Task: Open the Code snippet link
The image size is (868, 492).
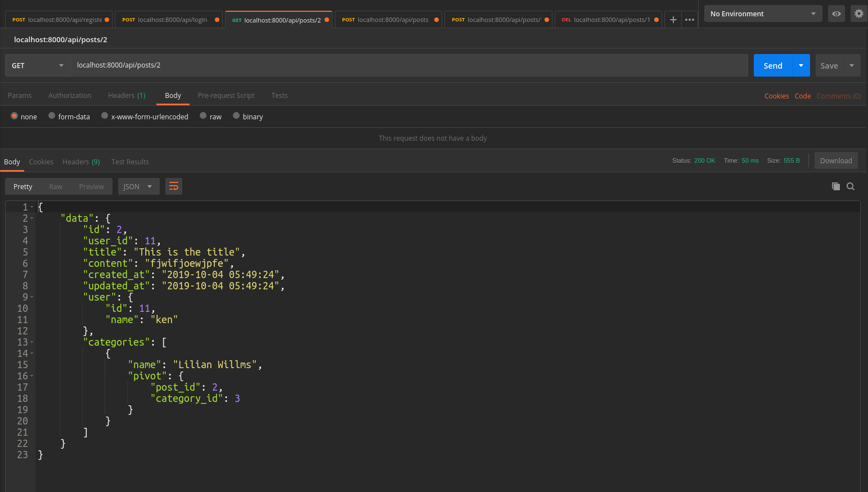Action: click(x=803, y=96)
